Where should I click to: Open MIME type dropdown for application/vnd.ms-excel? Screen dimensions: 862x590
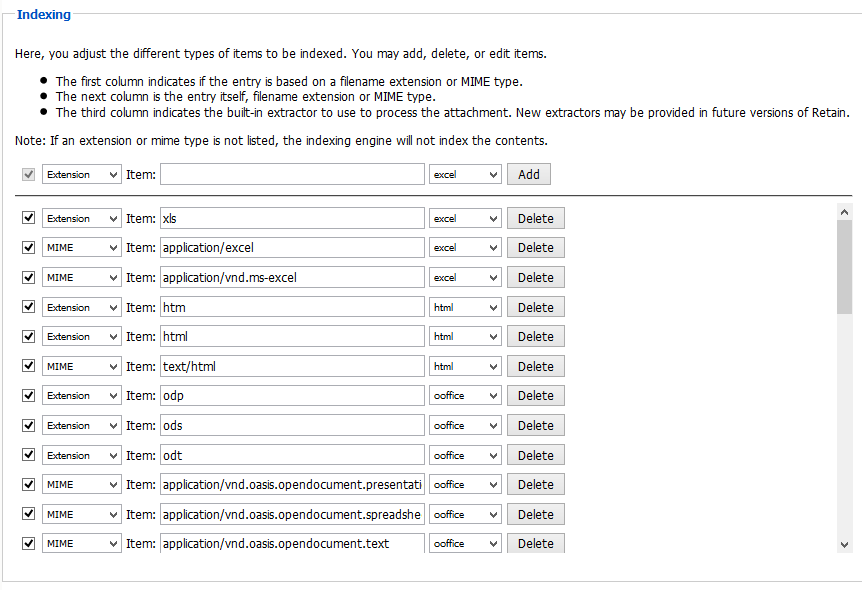81,277
